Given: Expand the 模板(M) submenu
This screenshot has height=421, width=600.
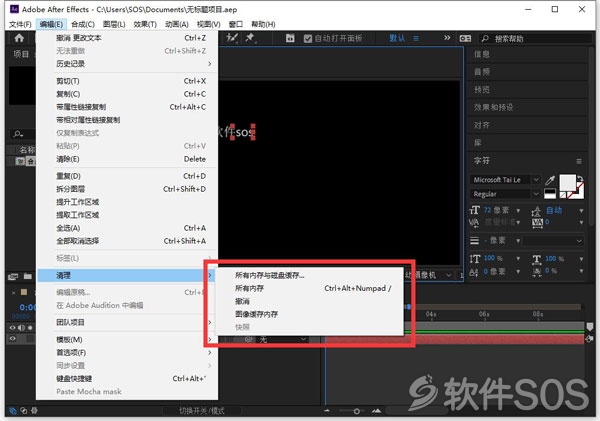Looking at the screenshot, I should coord(127,339).
